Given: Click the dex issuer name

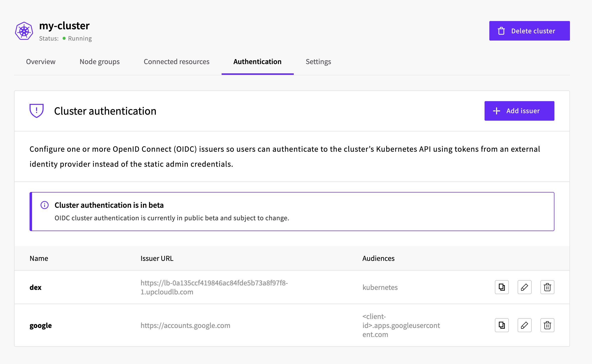Looking at the screenshot, I should [x=36, y=287].
